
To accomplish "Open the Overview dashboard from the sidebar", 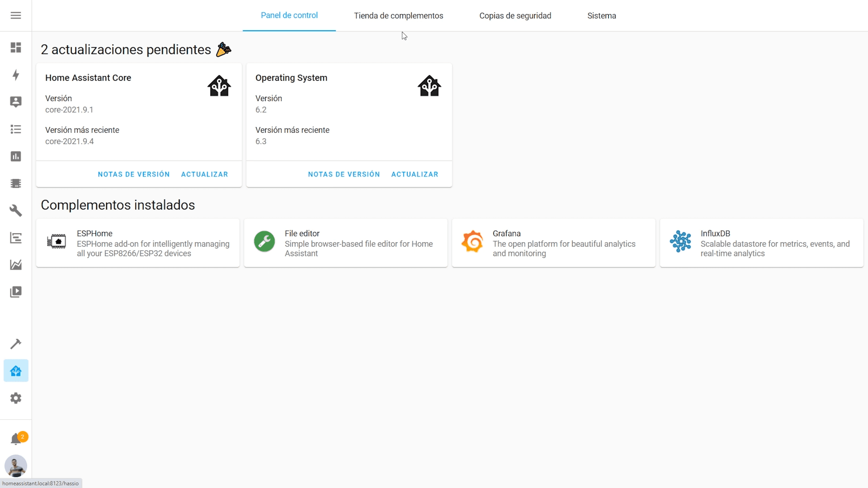I will (x=16, y=47).
